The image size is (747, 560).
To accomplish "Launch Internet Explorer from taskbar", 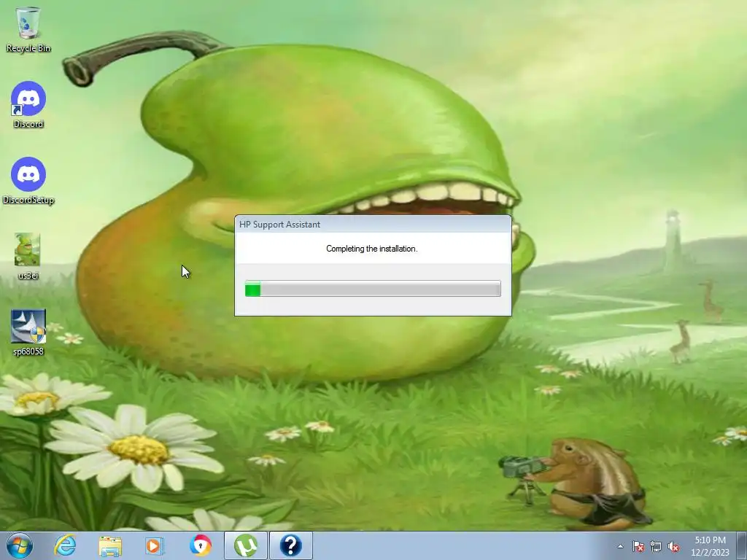I will point(65,545).
